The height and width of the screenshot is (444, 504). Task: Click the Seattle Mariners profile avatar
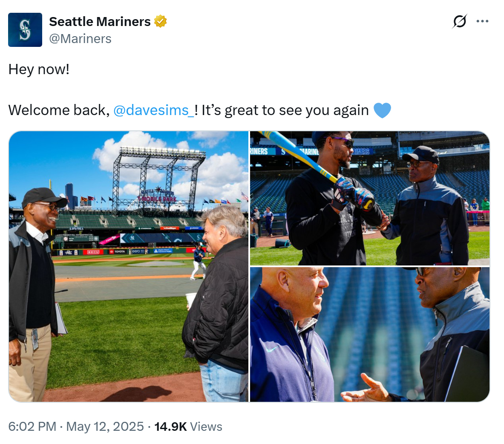25,30
